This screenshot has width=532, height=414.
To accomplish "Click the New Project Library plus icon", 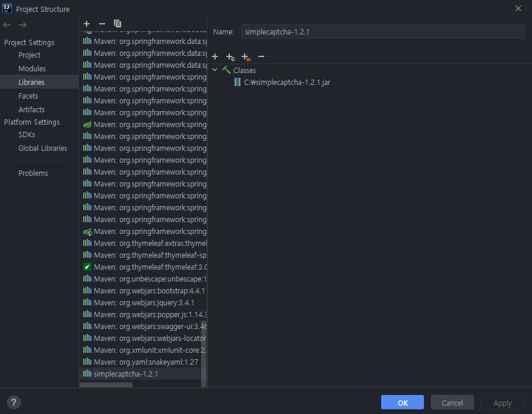I will pyautogui.click(x=87, y=23).
